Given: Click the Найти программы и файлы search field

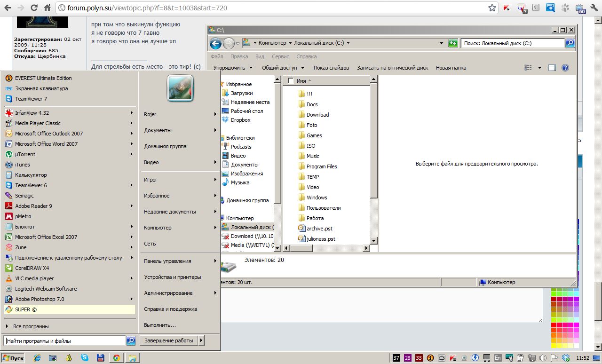Looking at the screenshot, I should [64, 341].
